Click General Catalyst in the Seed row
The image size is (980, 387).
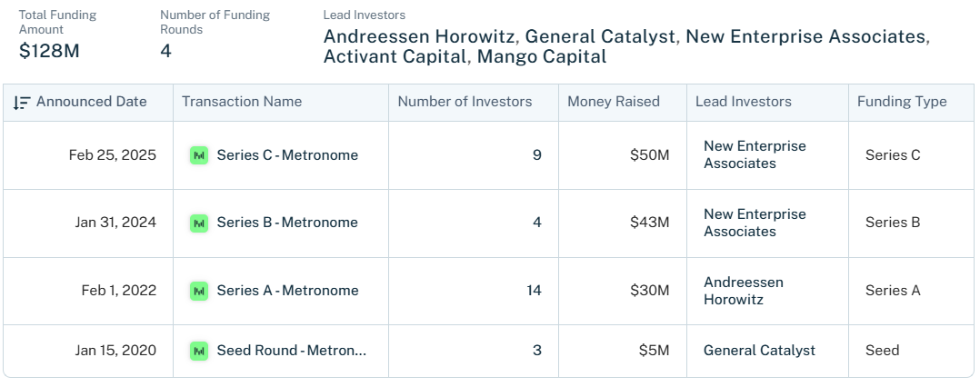(759, 351)
